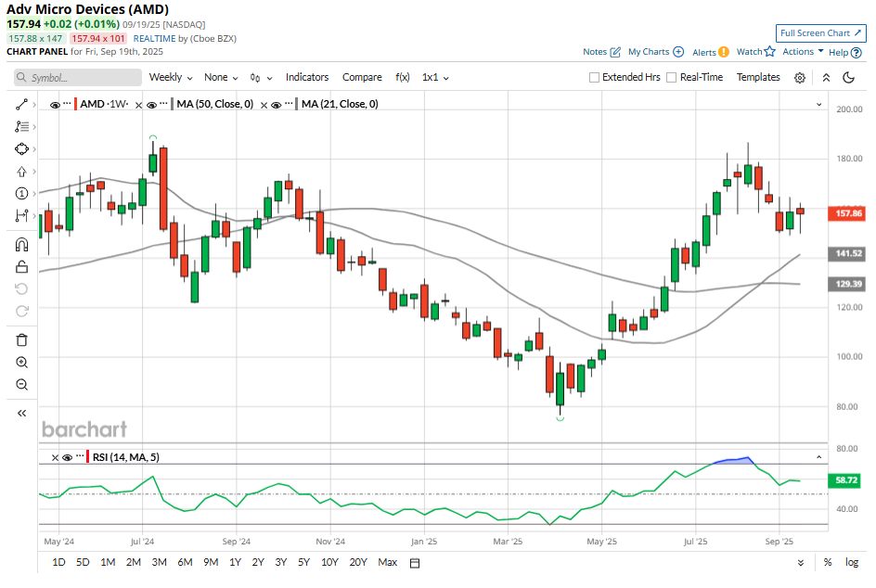
Task: Remove the RSI (14, MA, 5) study
Action: pos(55,458)
